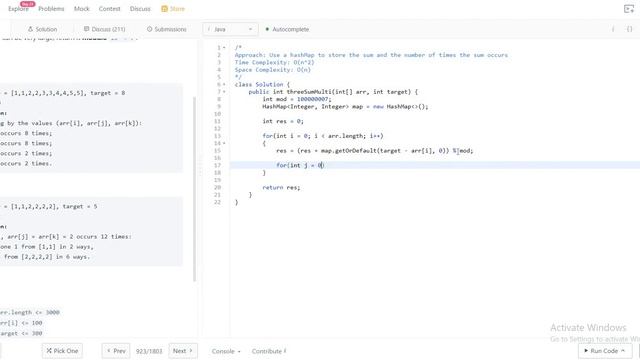Open the Explore page
Image resolution: width=640 pixels, height=360 pixels.
coord(18,9)
